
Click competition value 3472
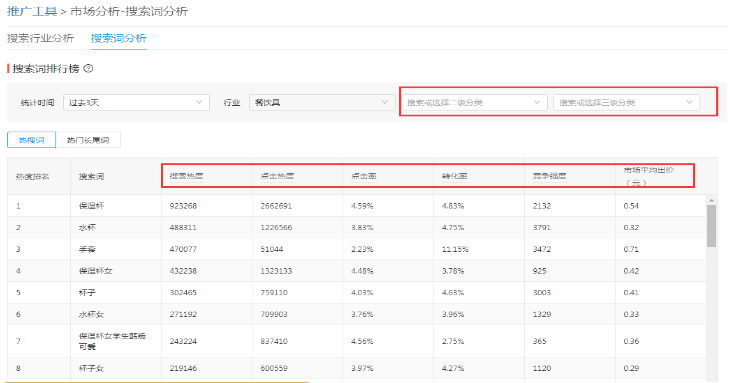(x=542, y=249)
